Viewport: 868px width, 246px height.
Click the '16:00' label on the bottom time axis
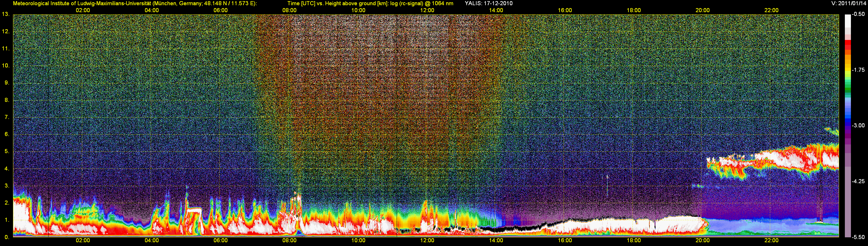565,241
